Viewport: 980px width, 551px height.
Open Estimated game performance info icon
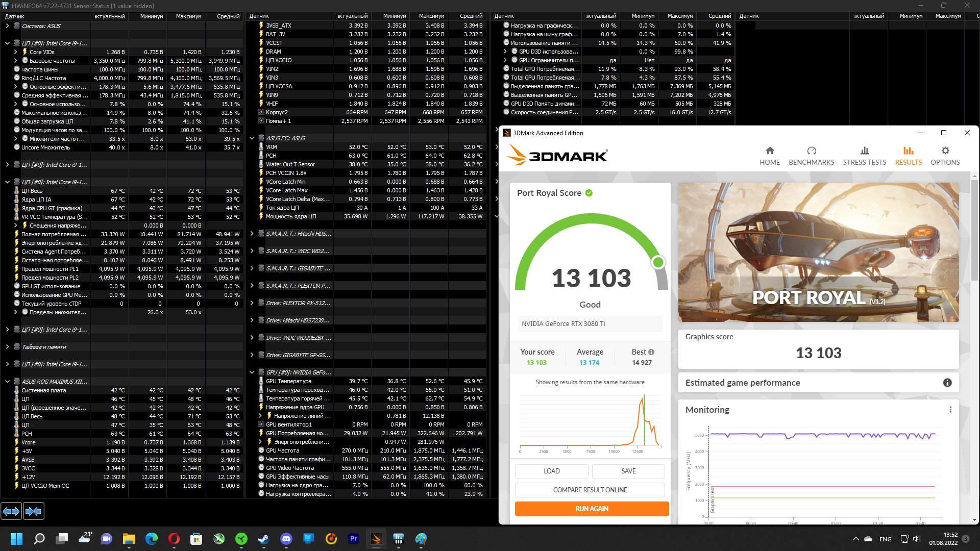(x=947, y=383)
